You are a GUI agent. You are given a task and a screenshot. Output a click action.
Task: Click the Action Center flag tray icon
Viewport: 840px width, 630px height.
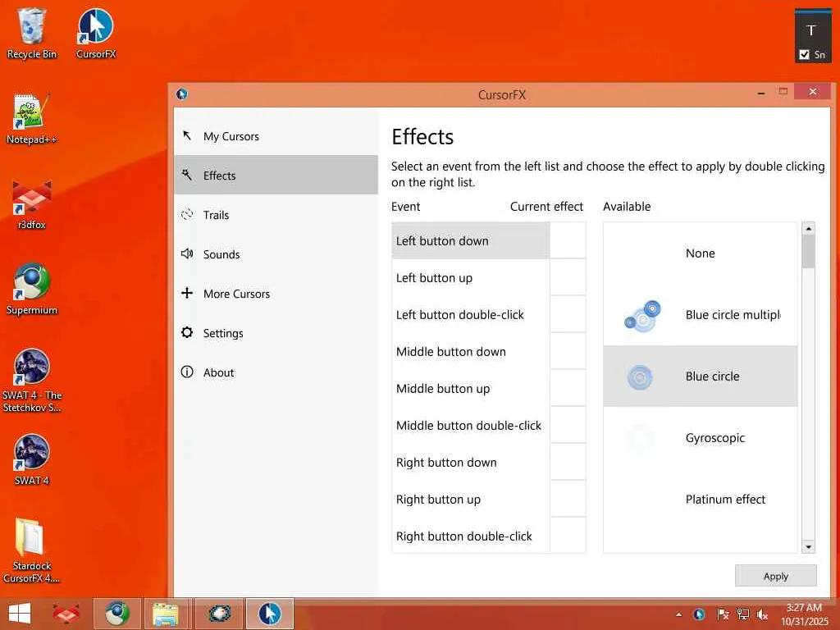pyautogui.click(x=723, y=614)
